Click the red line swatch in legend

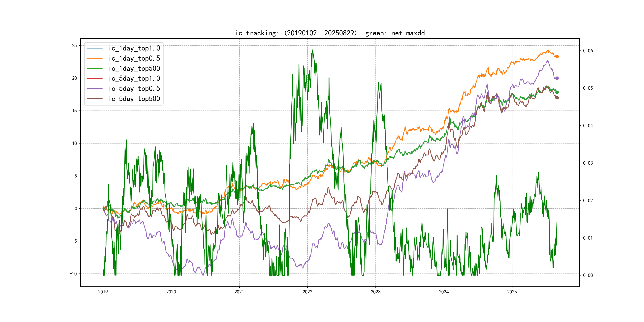[x=95, y=79]
